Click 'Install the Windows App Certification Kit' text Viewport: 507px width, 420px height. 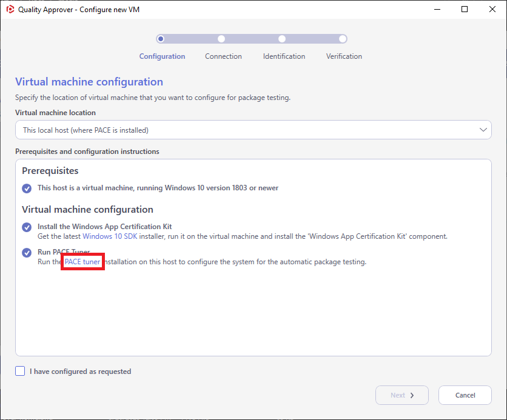105,227
